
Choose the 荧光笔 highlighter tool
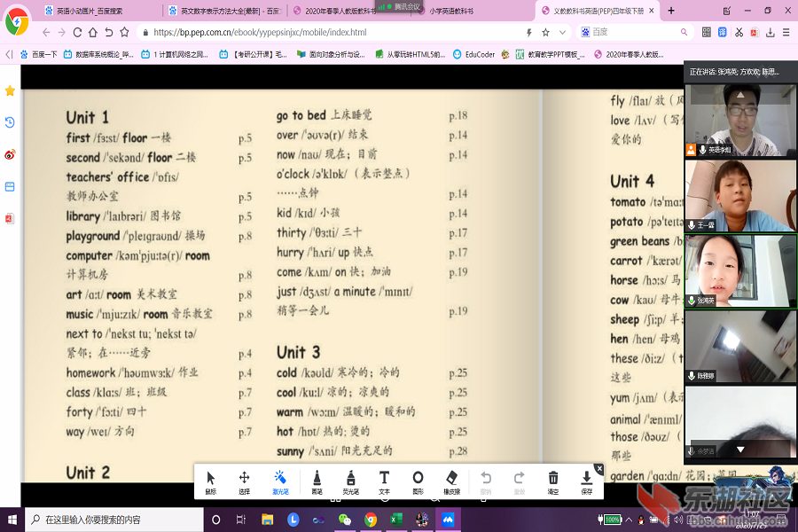pyautogui.click(x=350, y=482)
